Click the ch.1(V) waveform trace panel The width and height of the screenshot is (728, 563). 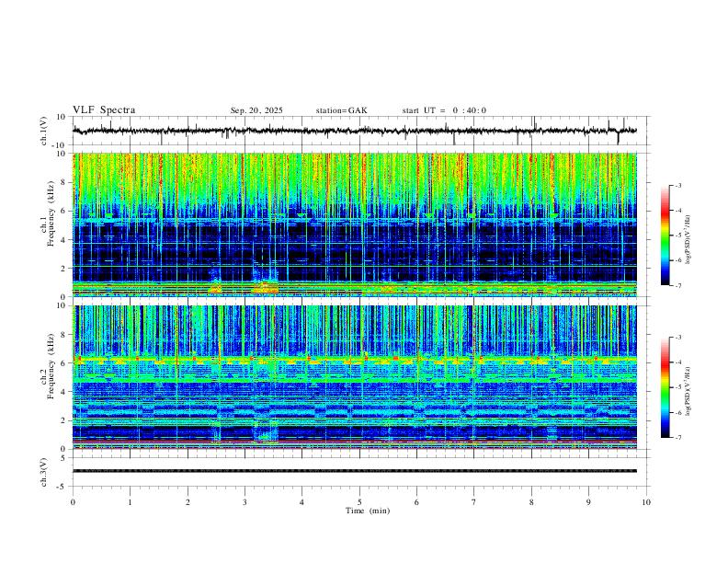(x=360, y=131)
